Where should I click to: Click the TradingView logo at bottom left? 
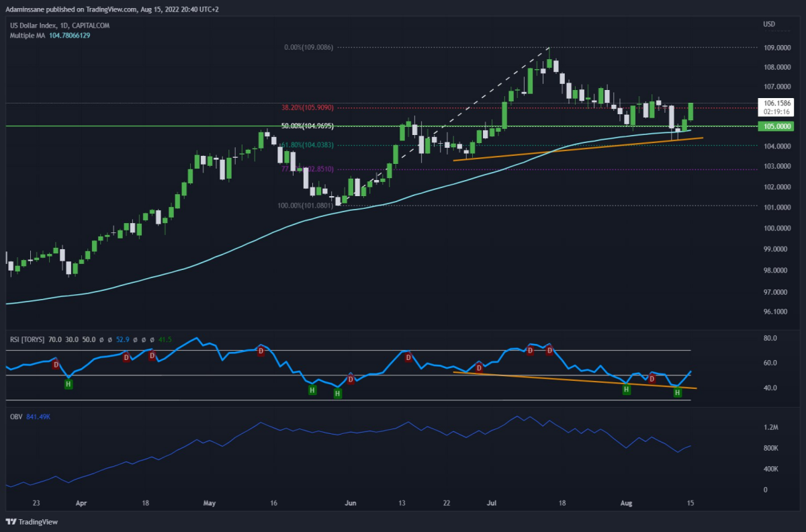[x=32, y=522]
